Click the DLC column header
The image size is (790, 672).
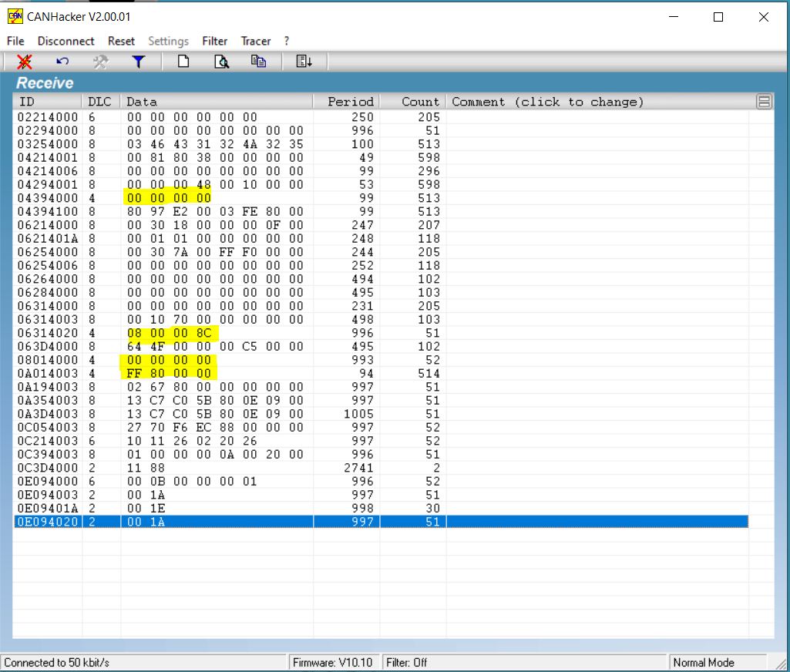click(x=101, y=102)
